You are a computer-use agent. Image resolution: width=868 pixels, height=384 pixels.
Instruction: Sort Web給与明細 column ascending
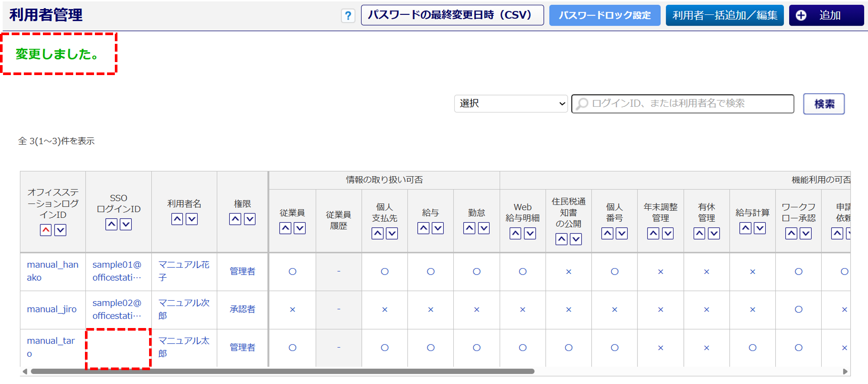click(x=515, y=233)
